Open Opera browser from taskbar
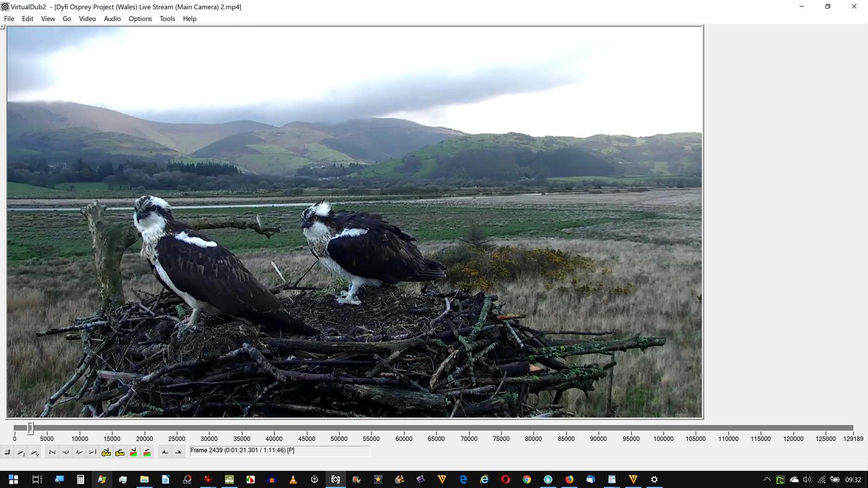 506,479
